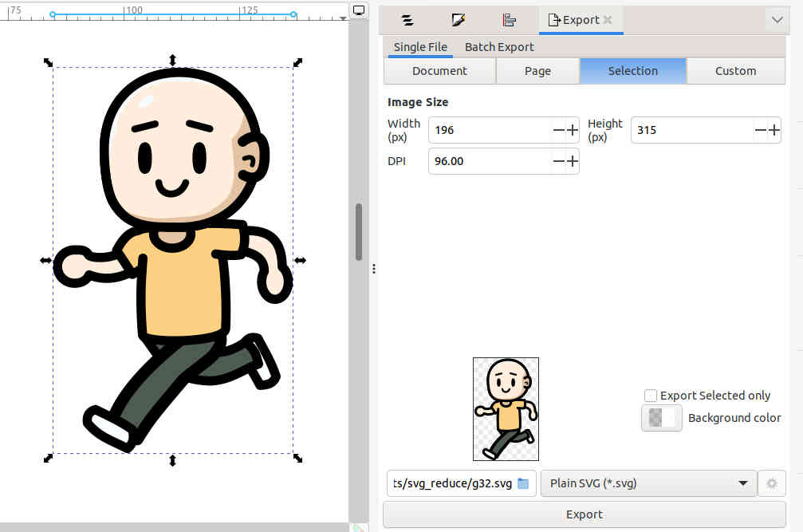The width and height of the screenshot is (803, 532).
Task: Open export format settings gear
Action: click(771, 483)
